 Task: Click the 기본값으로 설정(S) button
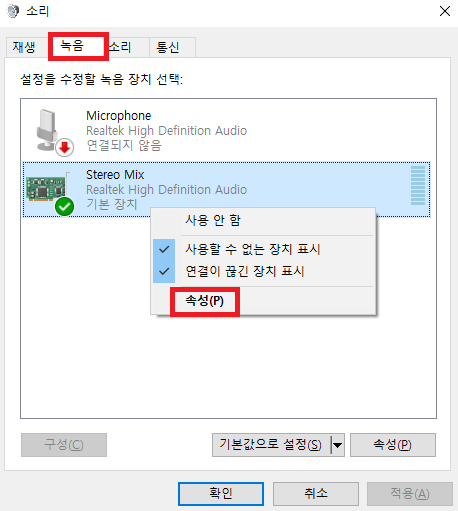coord(271,445)
